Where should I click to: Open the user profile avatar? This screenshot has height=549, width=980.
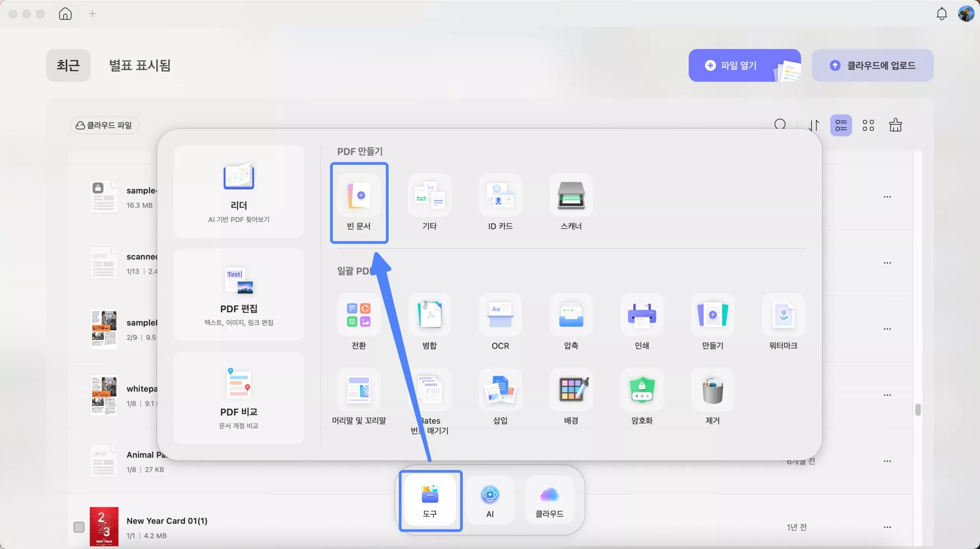point(966,14)
